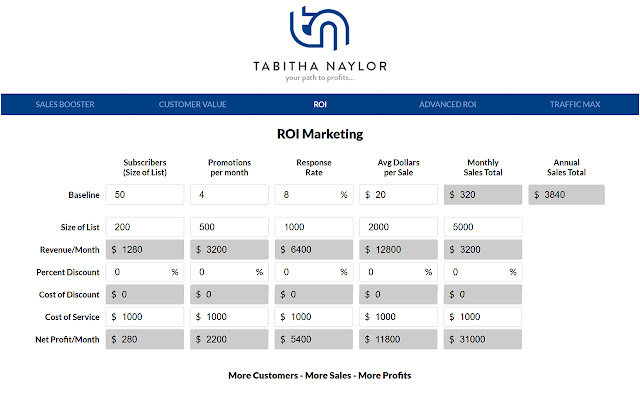The height and width of the screenshot is (400, 640).
Task: Edit the Size of List field showing 500
Action: (229, 227)
